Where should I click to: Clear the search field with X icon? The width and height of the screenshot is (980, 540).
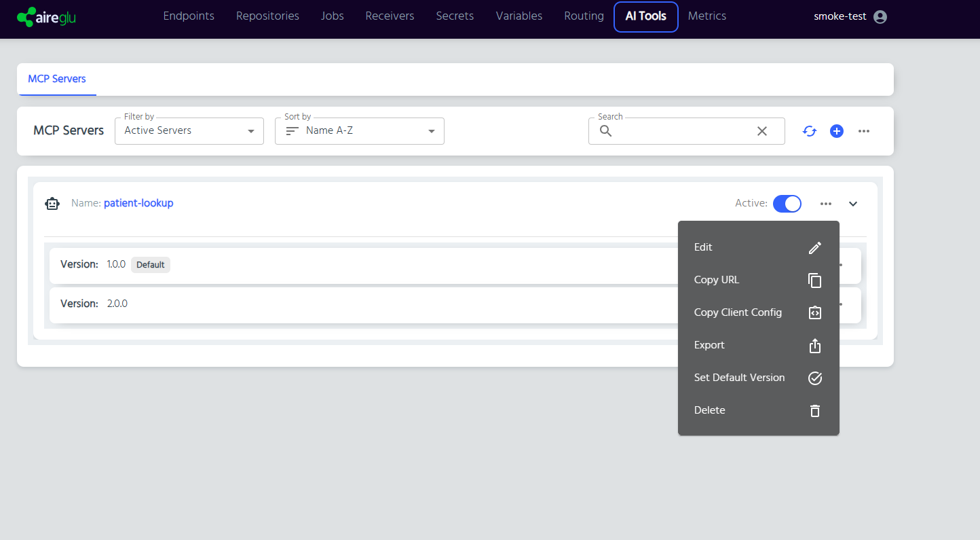pos(762,131)
